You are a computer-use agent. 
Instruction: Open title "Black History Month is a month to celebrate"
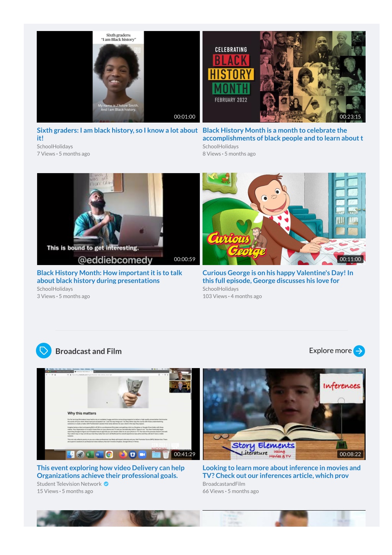283,134
